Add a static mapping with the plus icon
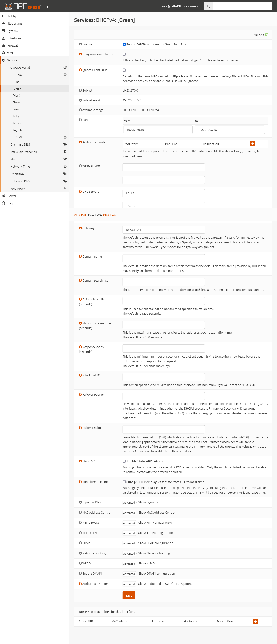 tap(255, 622)
